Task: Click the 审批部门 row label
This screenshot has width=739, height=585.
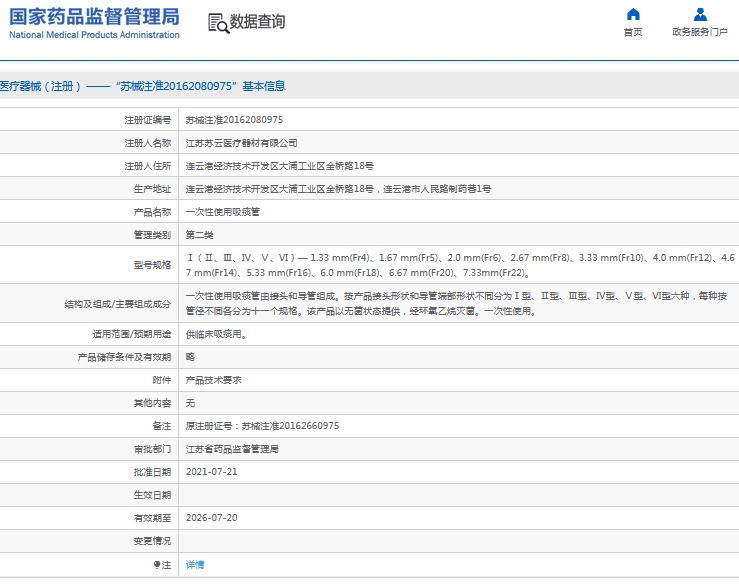Action: [152, 449]
